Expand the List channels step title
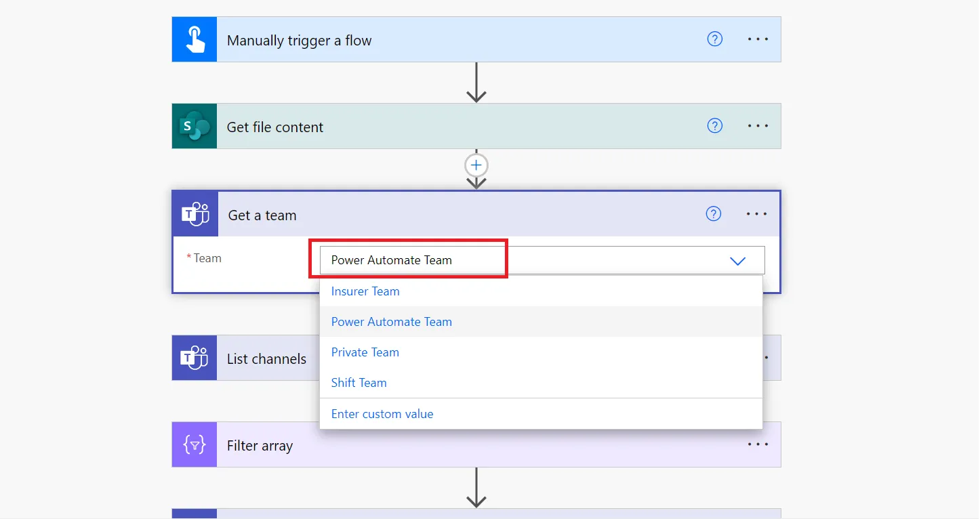980x519 pixels. (266, 359)
